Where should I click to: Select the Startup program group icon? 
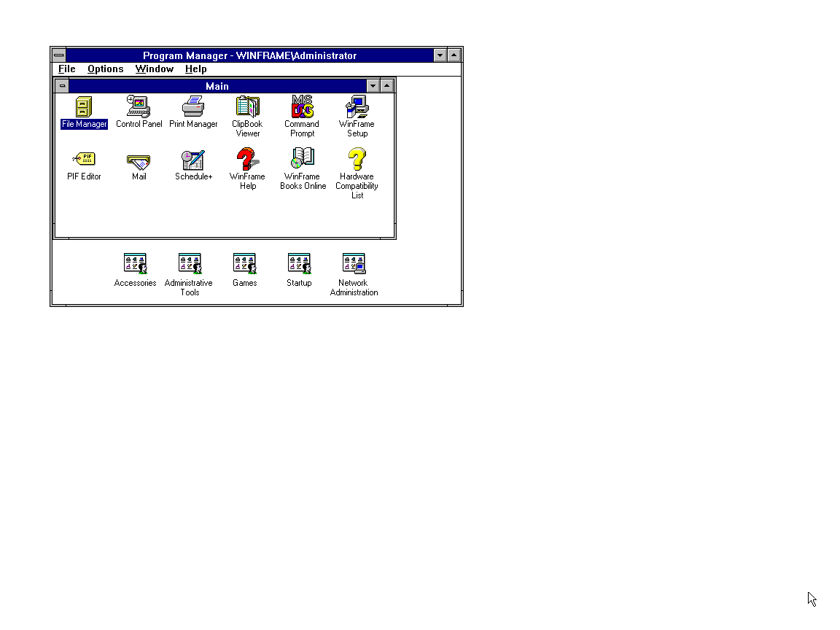click(x=300, y=263)
